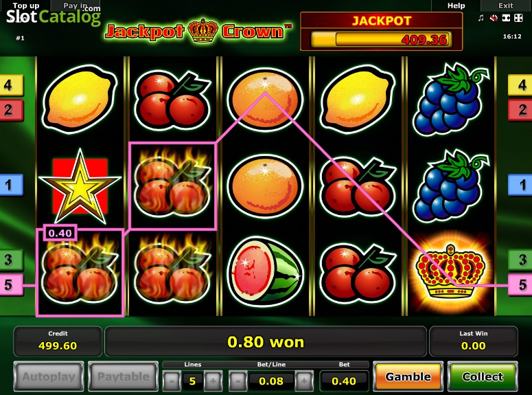The height and width of the screenshot is (395, 532).
Task: Select yellow payline 4 marker on left
Action: pos(11,85)
